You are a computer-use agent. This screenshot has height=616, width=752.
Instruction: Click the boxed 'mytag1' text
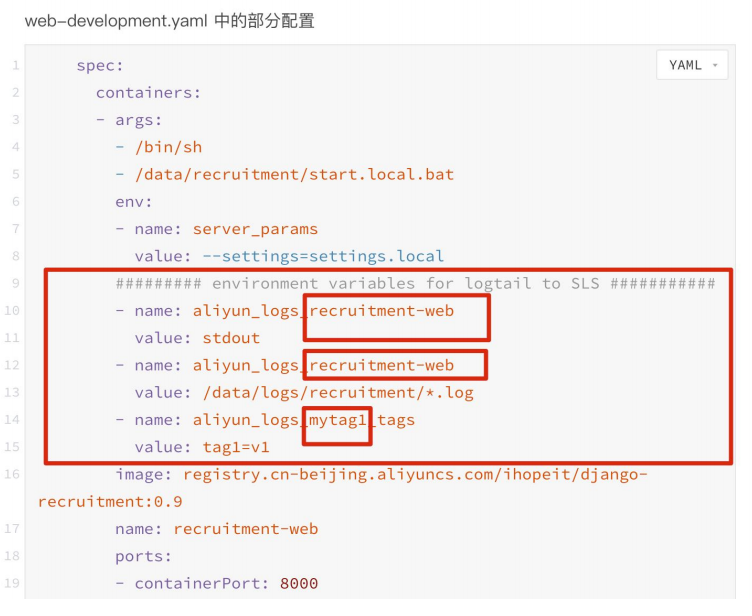[x=338, y=420]
